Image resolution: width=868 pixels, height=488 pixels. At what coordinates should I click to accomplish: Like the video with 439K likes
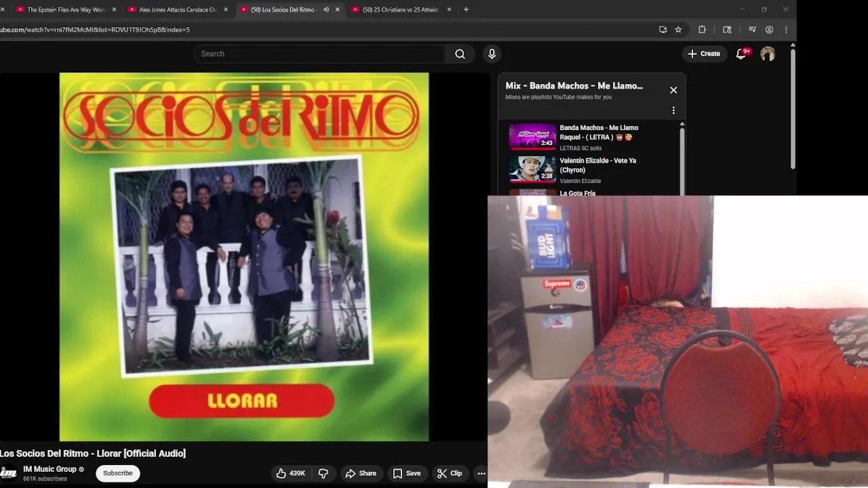coord(290,473)
